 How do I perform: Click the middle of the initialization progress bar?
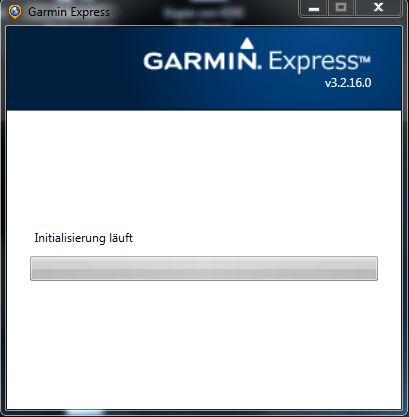204,268
